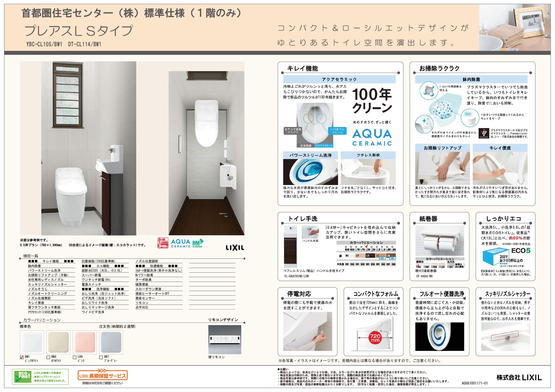Click the アクアセラミック blue header bar
Viewport: 555px width, 392px height.
click(339, 79)
